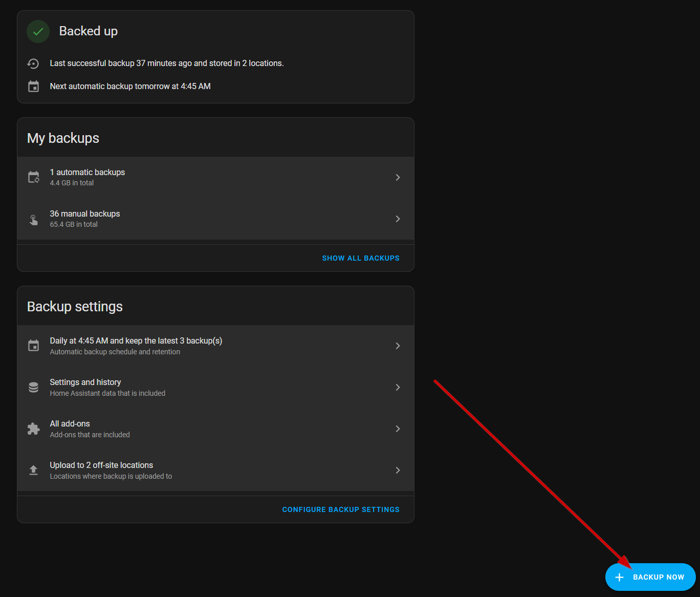This screenshot has height=597, width=700.
Task: Open the daily schedule row chevron
Action: tap(398, 346)
